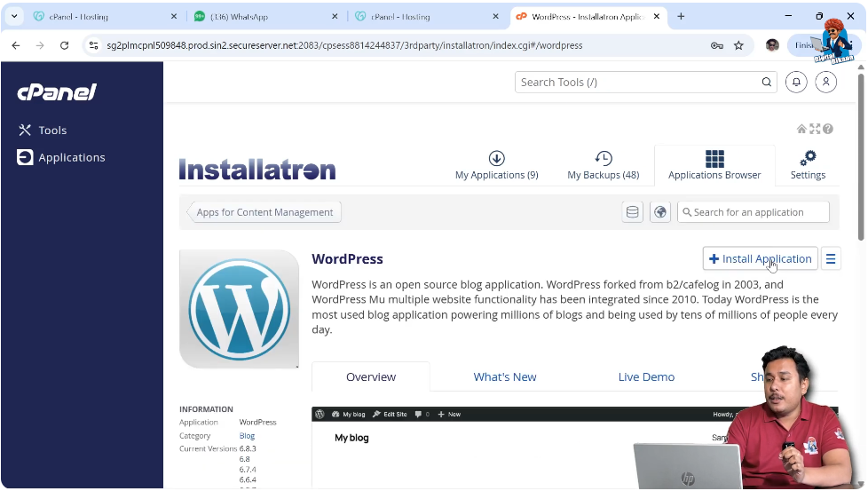Switch to the WhatsApp browser tab
Image resolution: width=868 pixels, height=491 pixels.
[264, 17]
